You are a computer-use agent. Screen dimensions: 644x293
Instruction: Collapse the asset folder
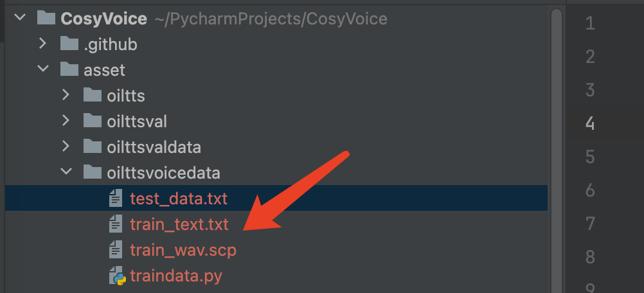pos(42,69)
